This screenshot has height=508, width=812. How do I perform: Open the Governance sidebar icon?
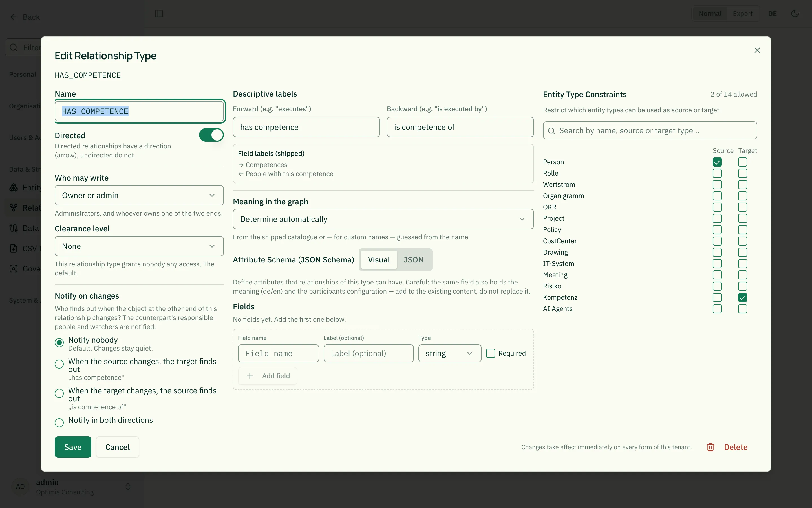14,269
